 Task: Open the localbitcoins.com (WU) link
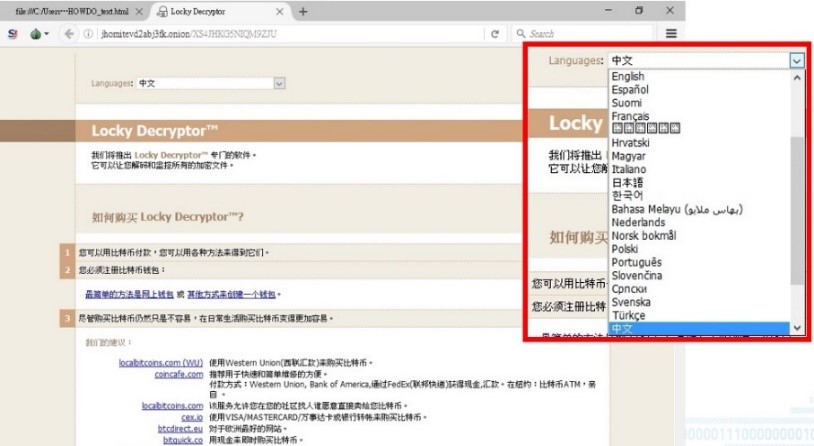click(x=160, y=361)
